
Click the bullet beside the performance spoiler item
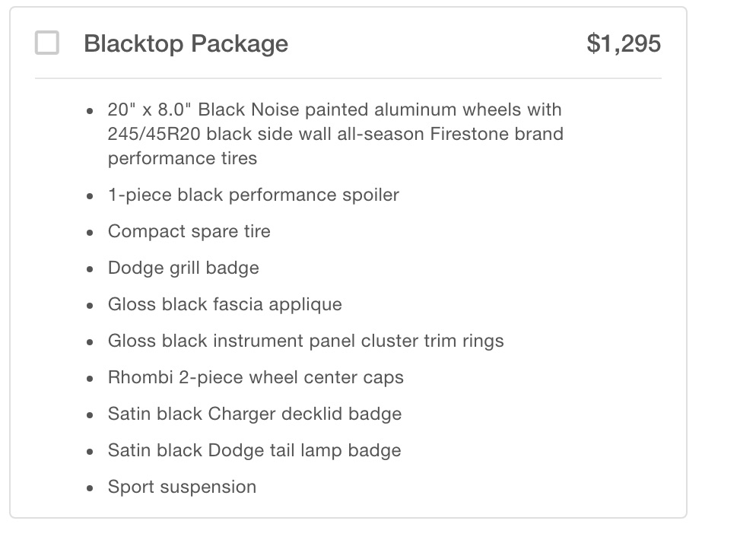coord(91,195)
